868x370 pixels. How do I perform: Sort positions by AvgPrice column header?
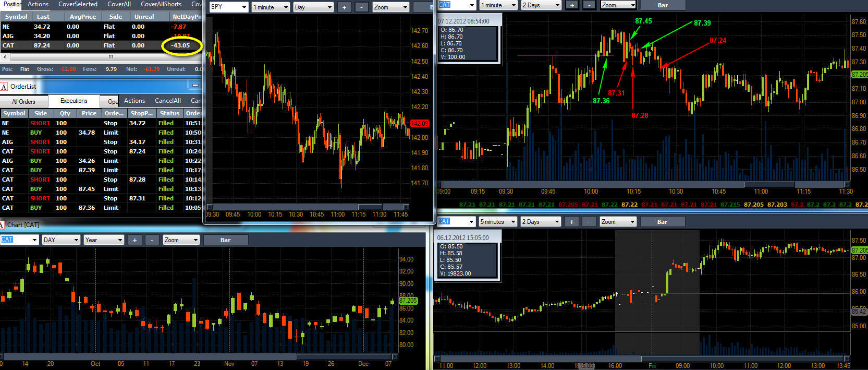click(82, 17)
